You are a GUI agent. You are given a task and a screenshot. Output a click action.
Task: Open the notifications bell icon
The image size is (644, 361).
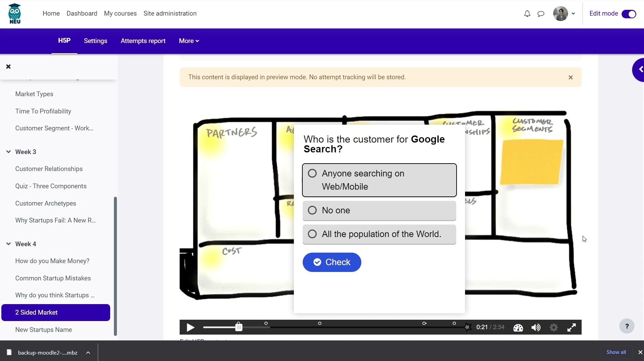pos(527,14)
